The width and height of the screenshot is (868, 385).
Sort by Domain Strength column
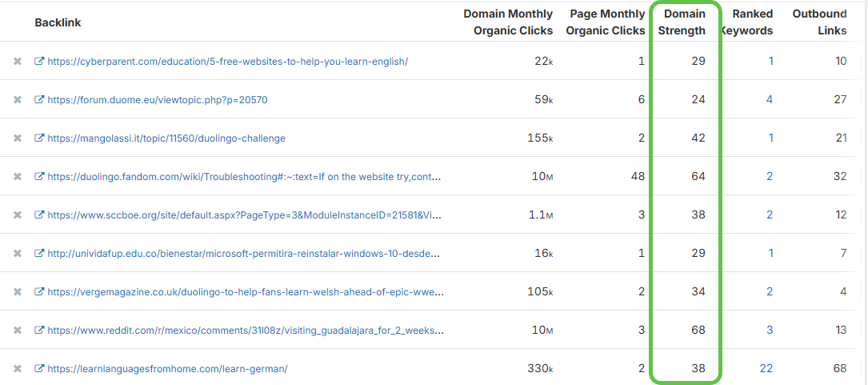(685, 22)
